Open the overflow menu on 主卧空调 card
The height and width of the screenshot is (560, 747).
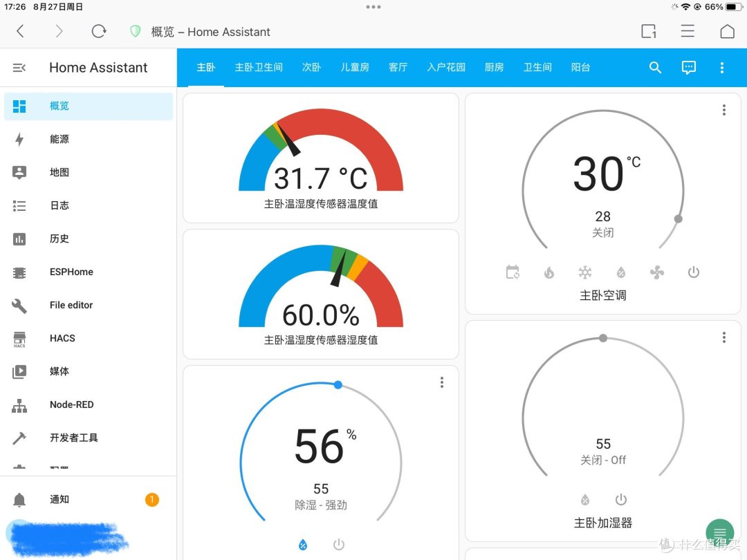(723, 110)
